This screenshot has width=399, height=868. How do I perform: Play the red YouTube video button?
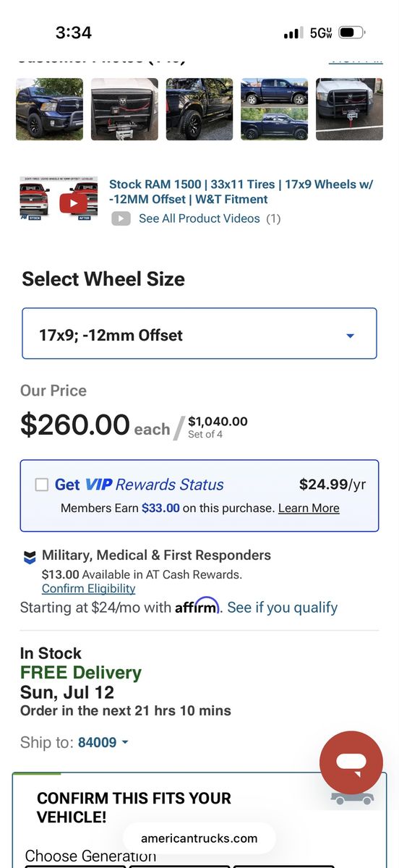click(x=73, y=203)
